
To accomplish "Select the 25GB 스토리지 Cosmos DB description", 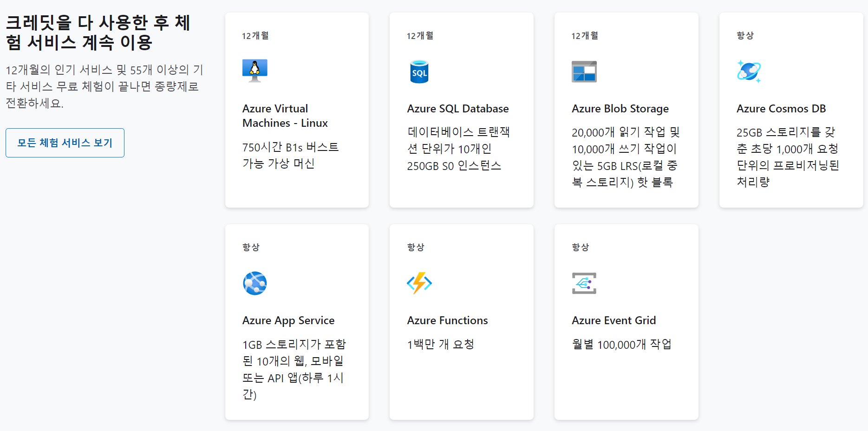I will [x=788, y=157].
